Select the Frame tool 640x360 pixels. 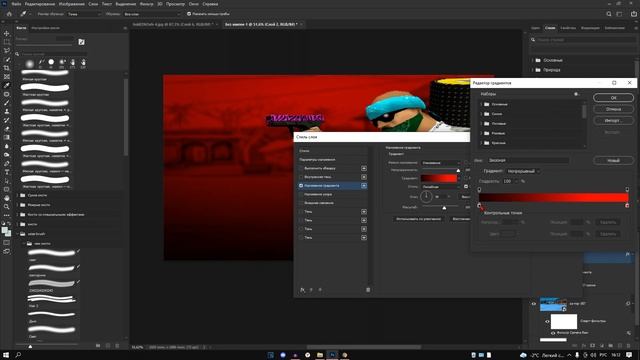click(x=7, y=77)
